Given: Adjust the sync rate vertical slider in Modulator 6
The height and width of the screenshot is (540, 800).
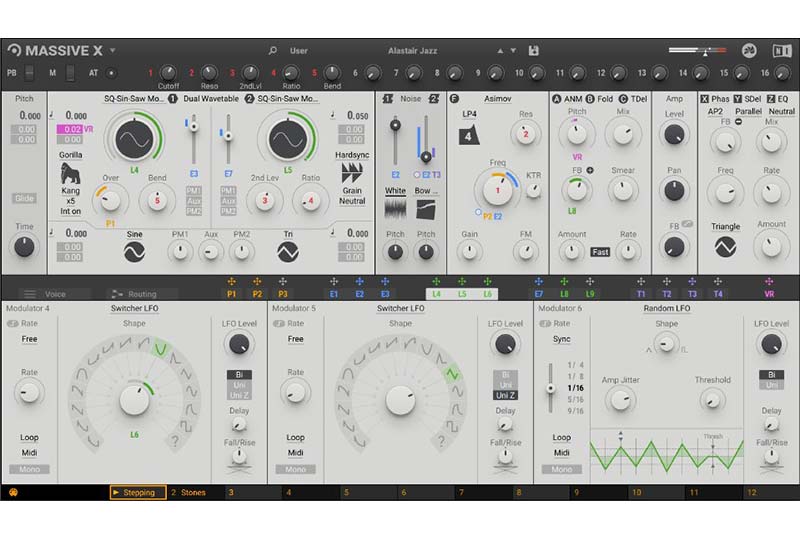Looking at the screenshot, I should tap(550, 388).
